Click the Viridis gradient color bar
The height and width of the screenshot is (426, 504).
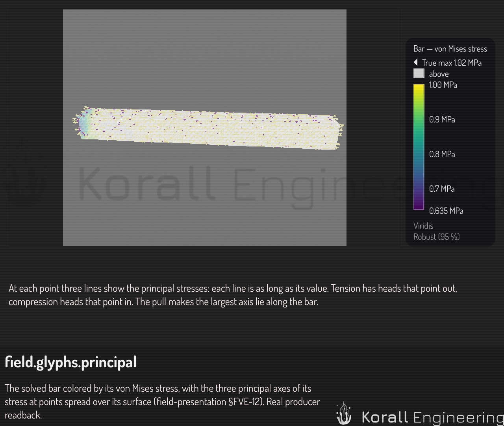419,147
